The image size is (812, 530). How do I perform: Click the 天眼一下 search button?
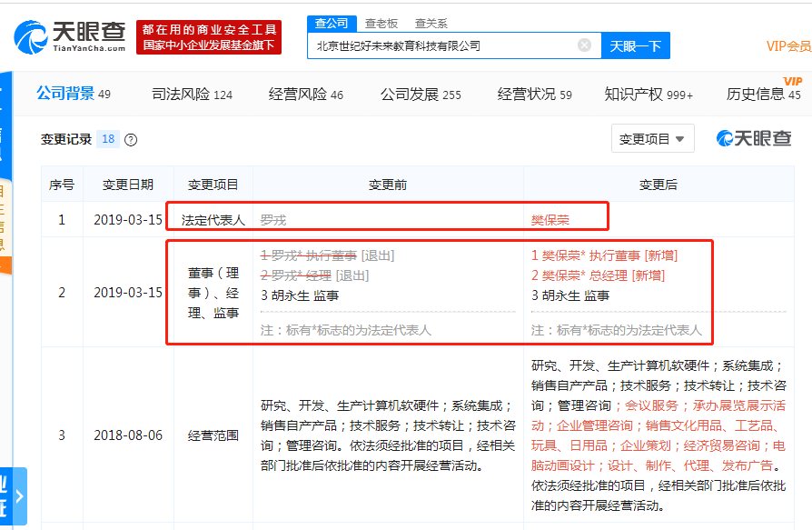click(636, 45)
